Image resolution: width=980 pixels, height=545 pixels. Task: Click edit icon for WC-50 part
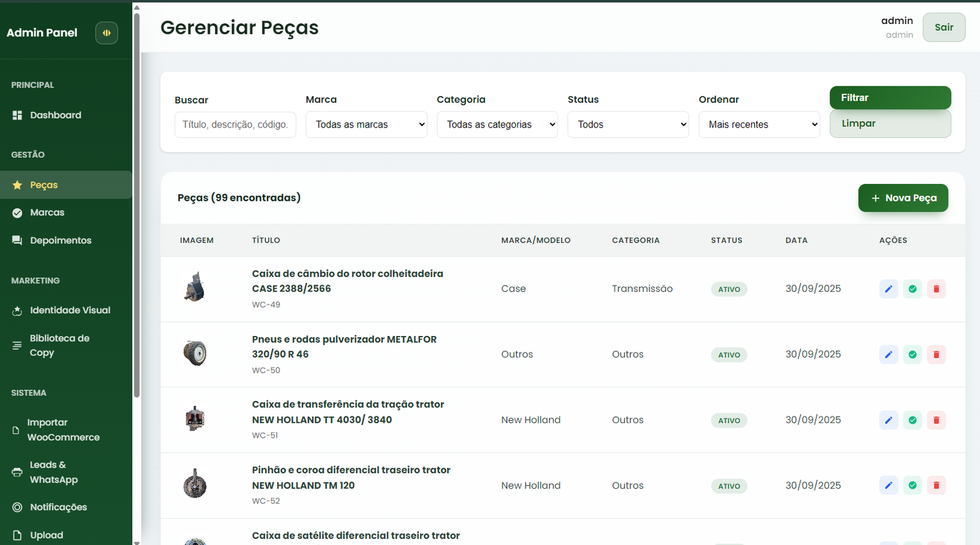point(888,354)
